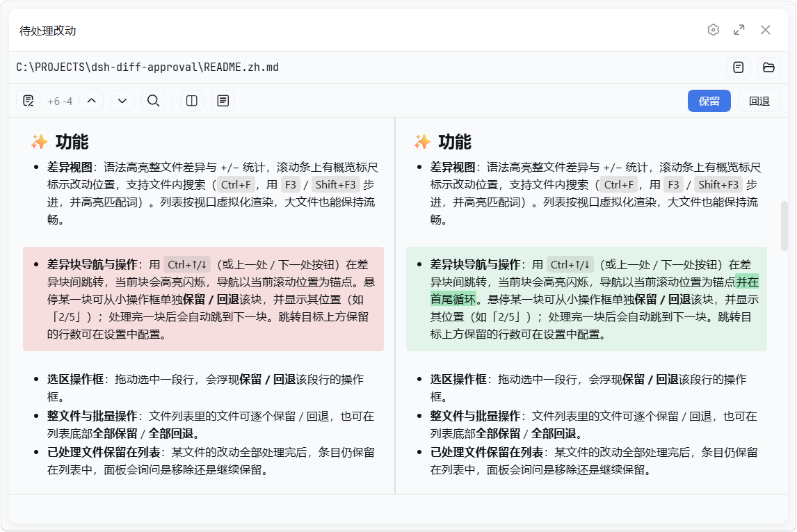Image resolution: width=797 pixels, height=532 pixels.
Task: Expand the panel to full size
Action: 739,30
